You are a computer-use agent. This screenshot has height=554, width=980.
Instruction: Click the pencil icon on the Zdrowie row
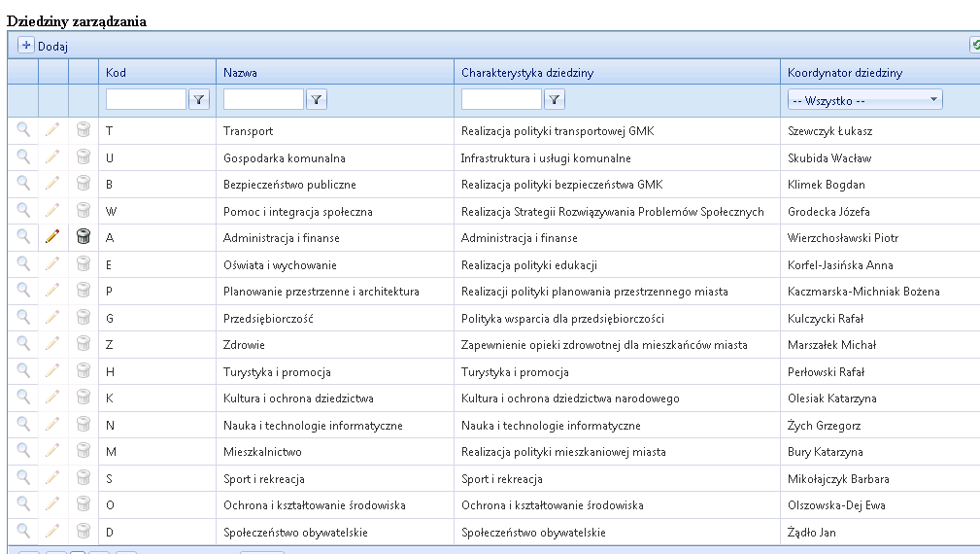[x=52, y=343]
